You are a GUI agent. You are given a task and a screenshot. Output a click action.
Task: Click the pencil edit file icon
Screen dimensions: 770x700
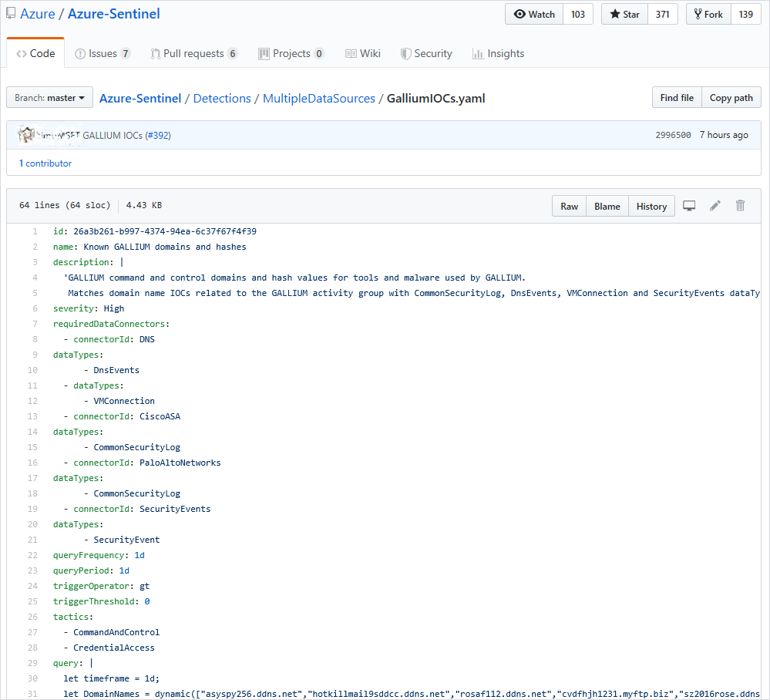click(715, 206)
